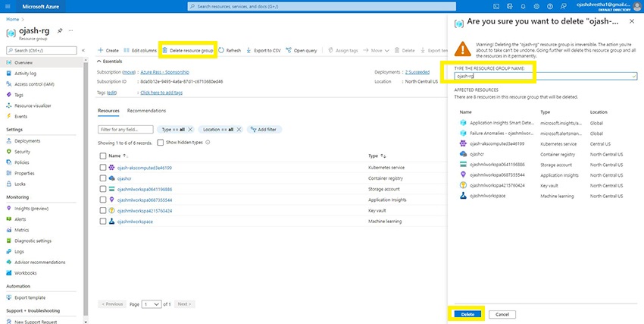Viewport: 644px width, 324px height.
Task: Open the more options ellipsis near ojash-rg
Action: pos(71,31)
